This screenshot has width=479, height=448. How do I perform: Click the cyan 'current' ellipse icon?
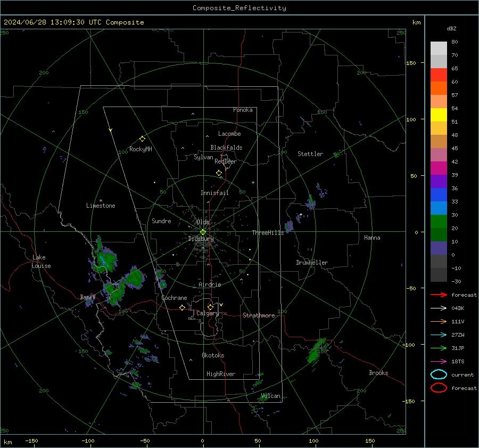coord(439,374)
